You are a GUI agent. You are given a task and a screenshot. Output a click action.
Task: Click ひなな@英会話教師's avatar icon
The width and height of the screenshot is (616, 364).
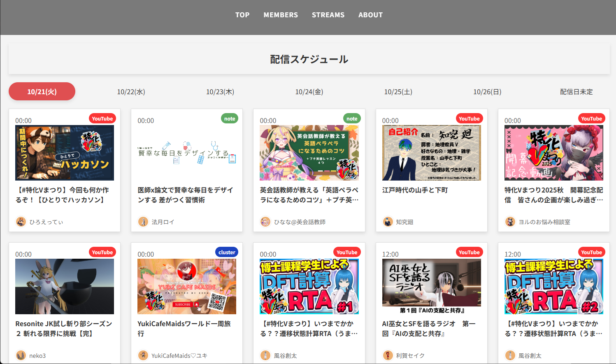pos(265,222)
